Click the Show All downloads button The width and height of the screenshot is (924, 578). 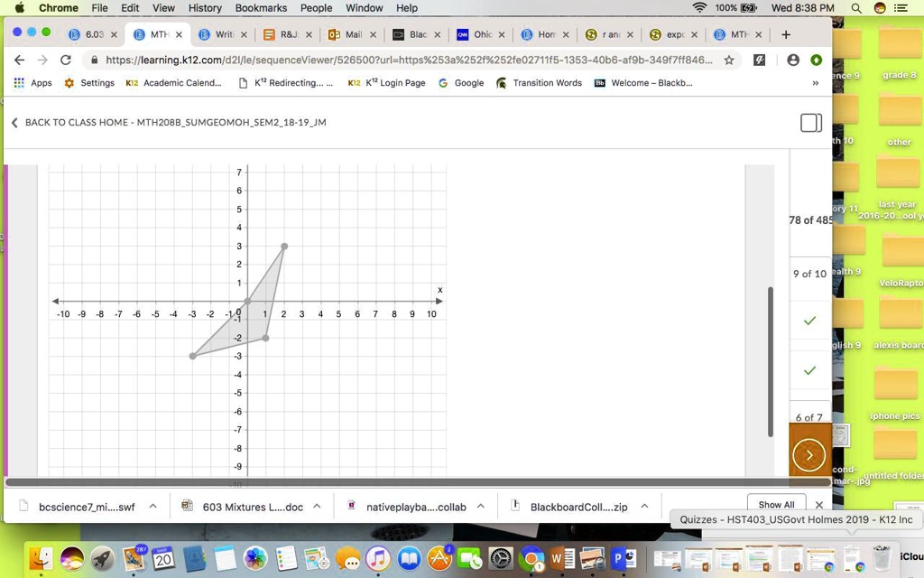click(776, 504)
